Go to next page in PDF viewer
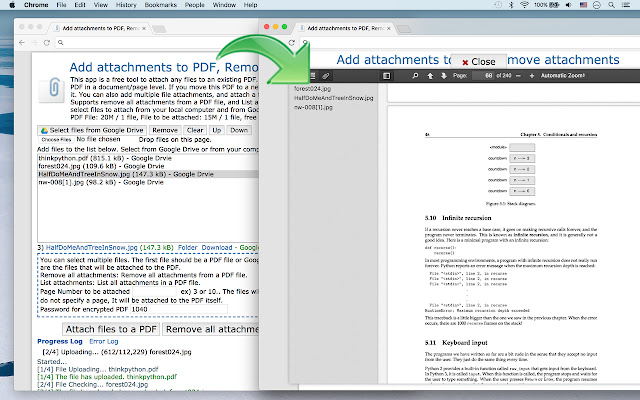The height and width of the screenshot is (400, 640). point(444,76)
